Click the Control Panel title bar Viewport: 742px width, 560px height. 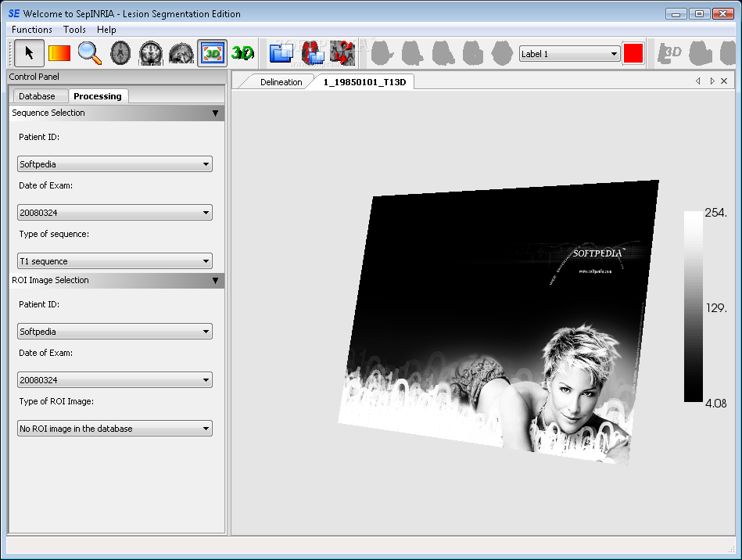(x=116, y=77)
